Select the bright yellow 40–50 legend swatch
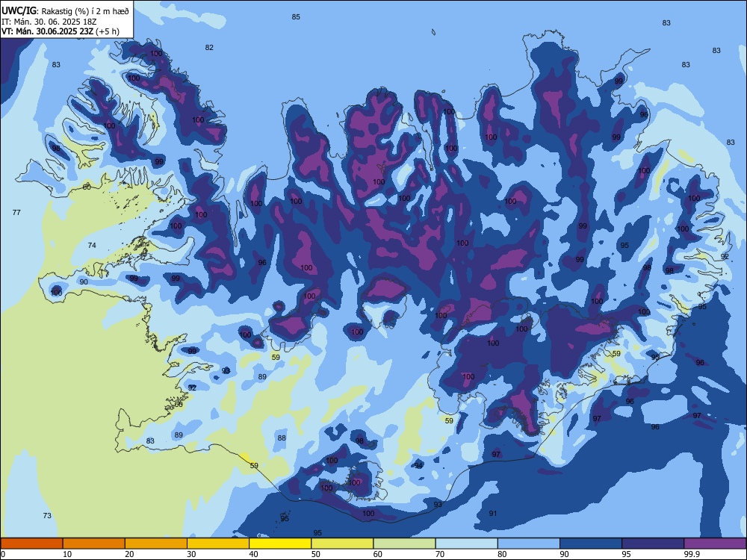This screenshot has height=560, width=747. 280,544
